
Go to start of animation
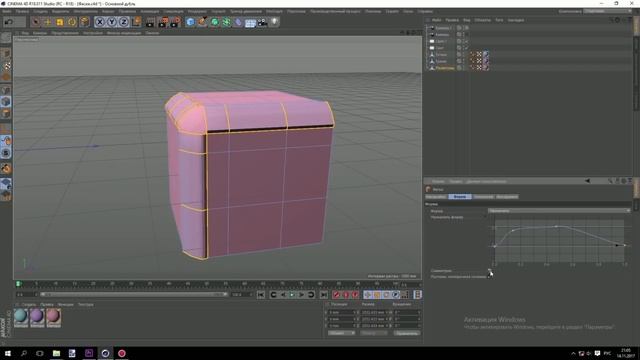(x=261, y=294)
